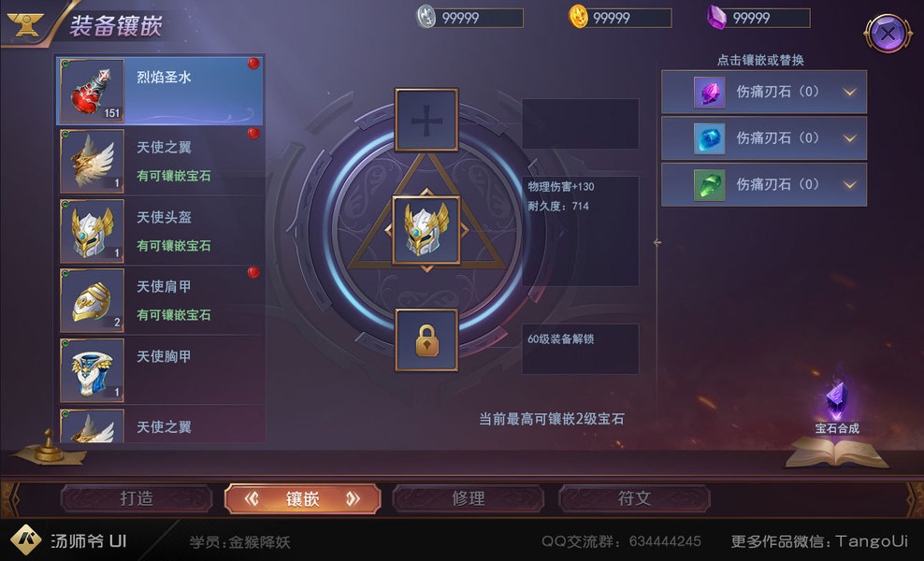924x561 pixels.
Task: Expand the purple 伤痛刃石 dropdown
Action: [849, 92]
